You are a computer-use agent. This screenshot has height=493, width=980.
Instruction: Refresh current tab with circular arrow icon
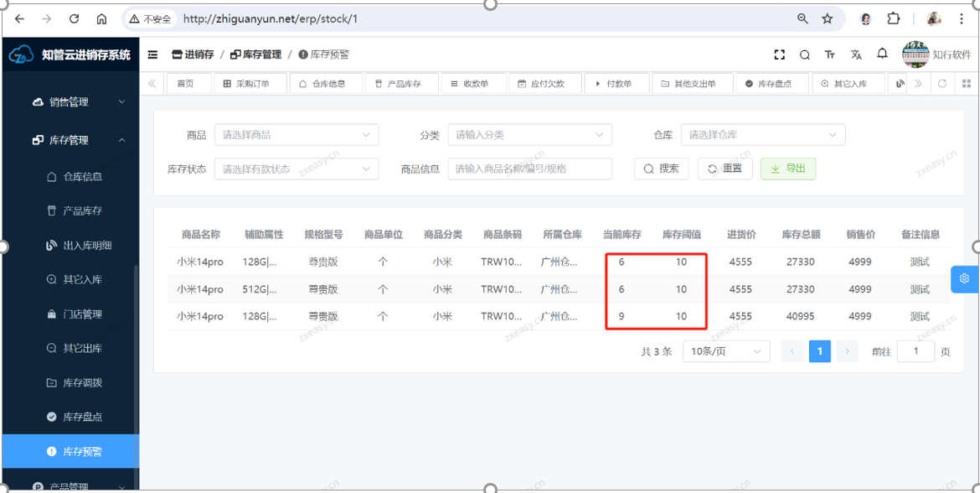941,83
